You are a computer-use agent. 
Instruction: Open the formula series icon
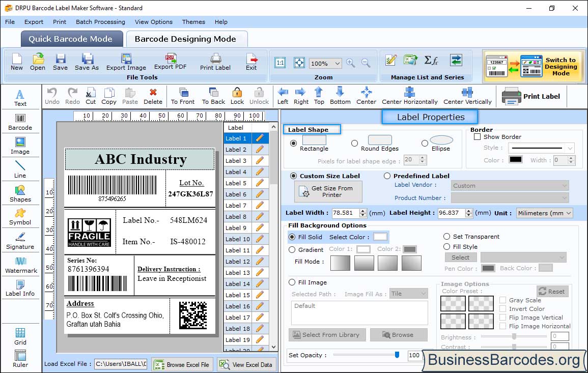pos(431,60)
